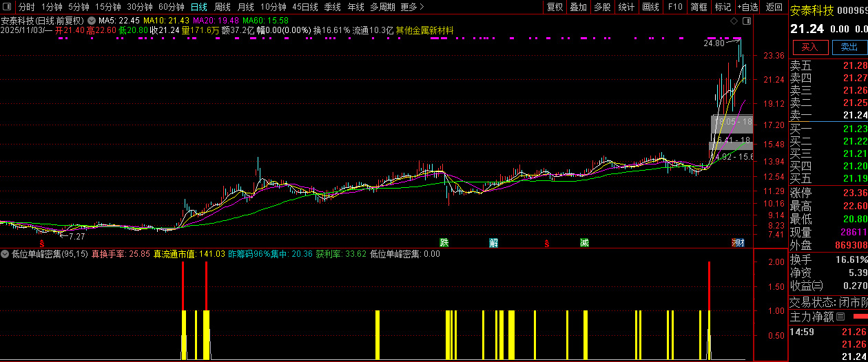Click the diamond icon at the chart's top right
The height and width of the screenshot is (362, 868).
735,21
